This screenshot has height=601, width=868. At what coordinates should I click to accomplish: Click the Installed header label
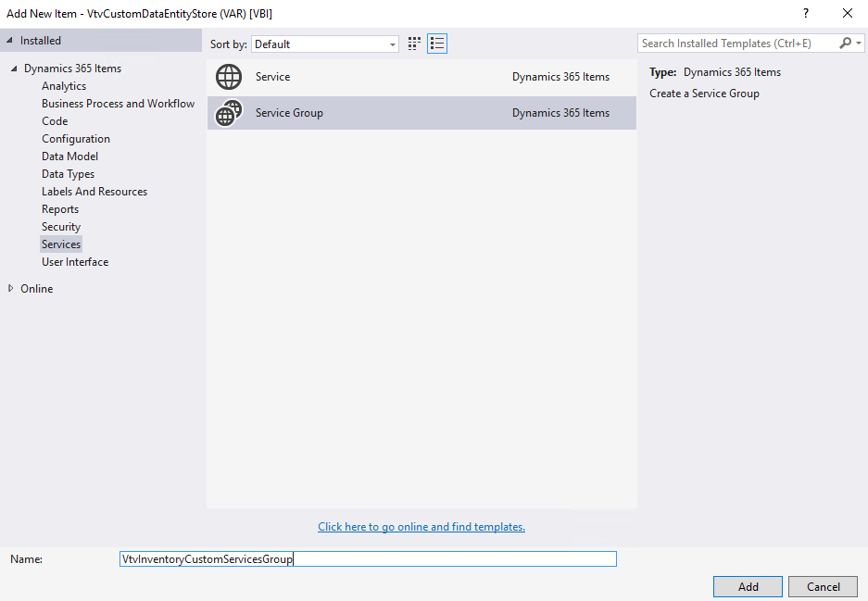pos(41,41)
